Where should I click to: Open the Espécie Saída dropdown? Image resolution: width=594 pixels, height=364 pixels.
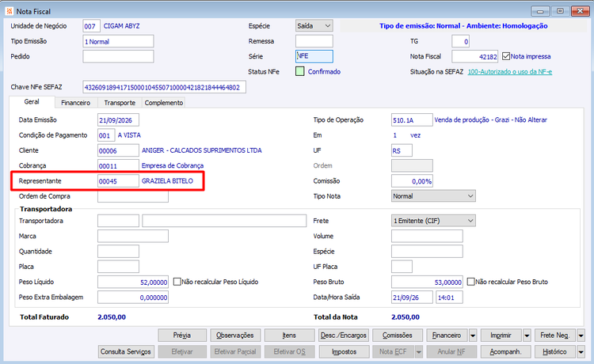click(x=314, y=26)
